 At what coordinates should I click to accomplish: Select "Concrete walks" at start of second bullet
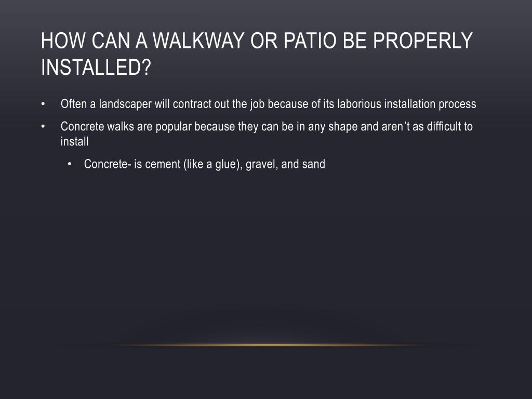[x=97, y=127]
